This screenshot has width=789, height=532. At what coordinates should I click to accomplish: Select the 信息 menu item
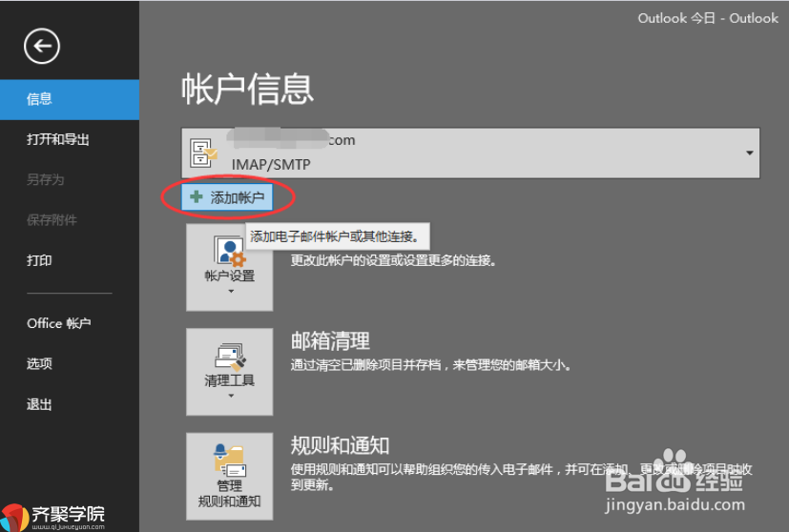click(70, 99)
